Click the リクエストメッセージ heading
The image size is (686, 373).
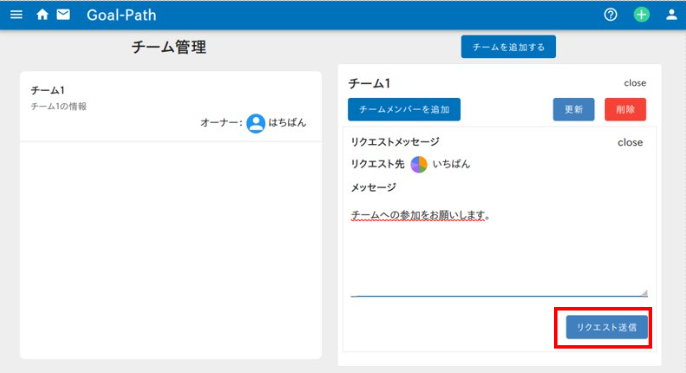(395, 142)
